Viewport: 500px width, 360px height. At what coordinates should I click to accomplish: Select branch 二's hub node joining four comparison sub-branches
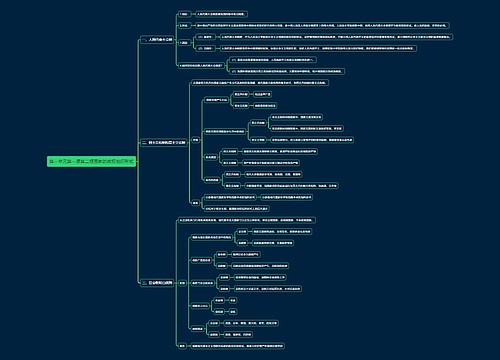pos(196,140)
